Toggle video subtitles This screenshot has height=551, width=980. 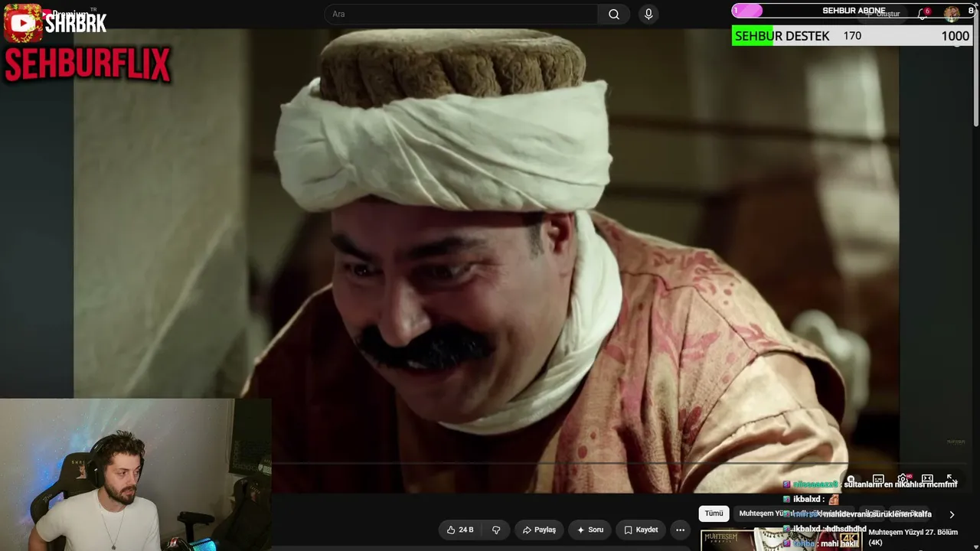pyautogui.click(x=878, y=480)
